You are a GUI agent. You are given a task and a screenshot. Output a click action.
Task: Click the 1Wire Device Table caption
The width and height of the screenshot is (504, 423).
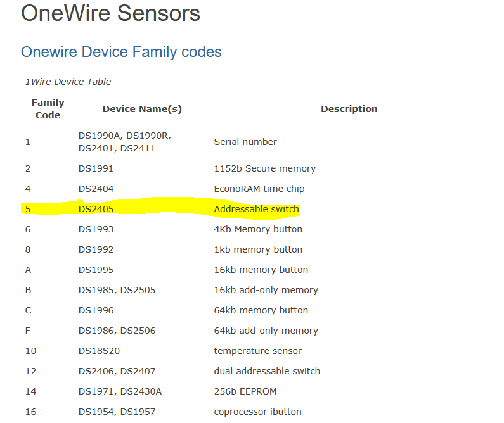(x=68, y=82)
